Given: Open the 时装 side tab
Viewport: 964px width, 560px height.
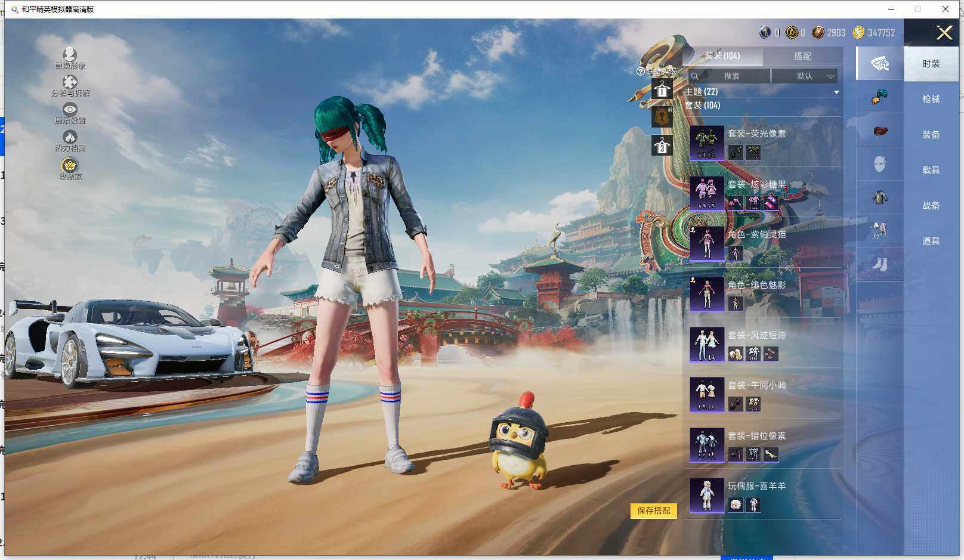Looking at the screenshot, I should pyautogui.click(x=931, y=64).
